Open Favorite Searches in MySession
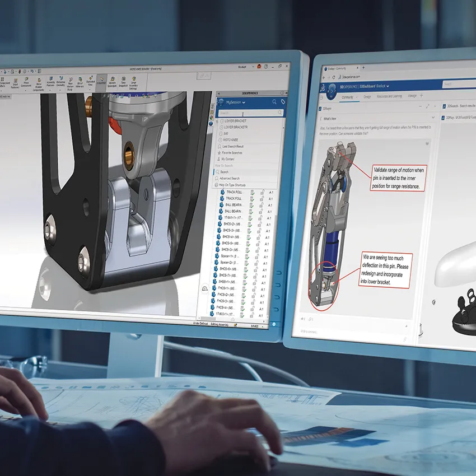 (232, 153)
